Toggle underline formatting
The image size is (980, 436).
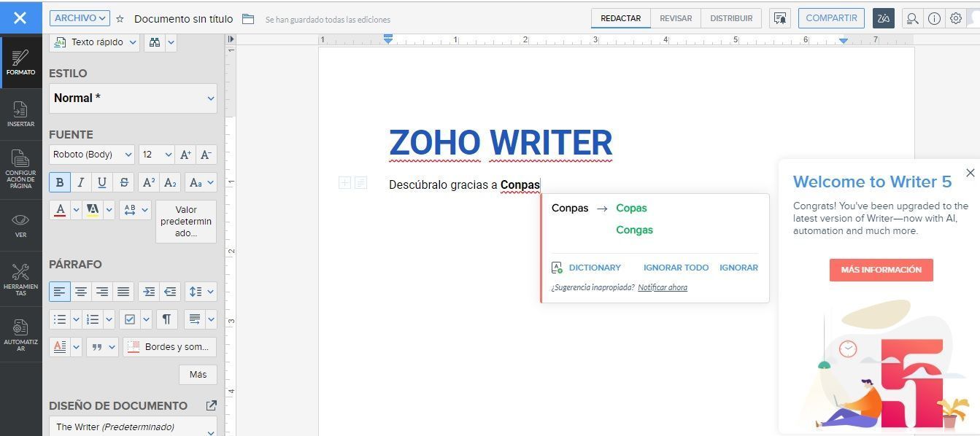[102, 182]
